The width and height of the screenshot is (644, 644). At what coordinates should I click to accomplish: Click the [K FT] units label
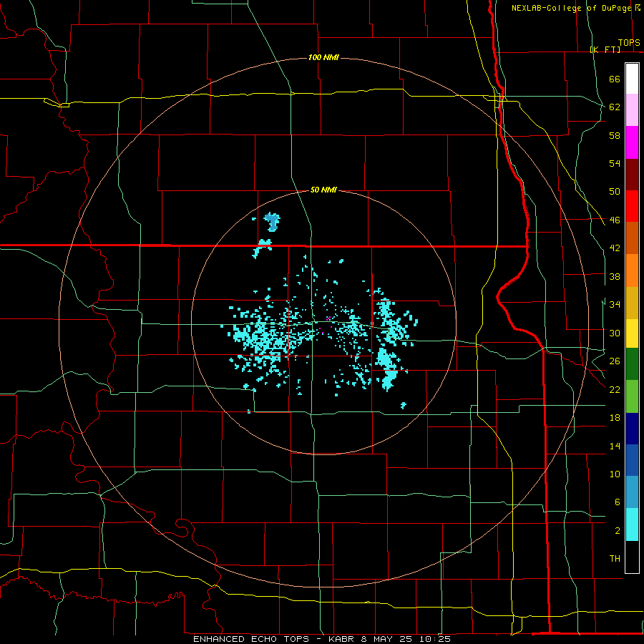pyautogui.click(x=605, y=49)
